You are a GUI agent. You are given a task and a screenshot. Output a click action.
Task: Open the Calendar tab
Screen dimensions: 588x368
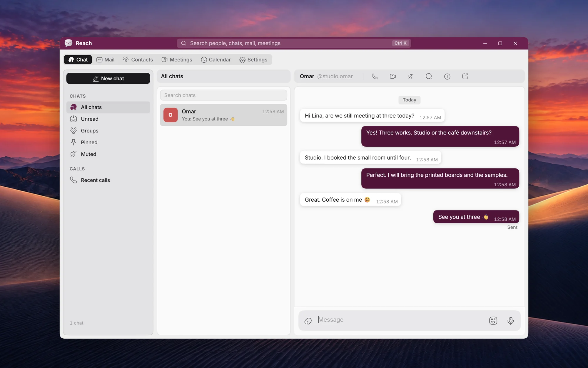[216, 60]
